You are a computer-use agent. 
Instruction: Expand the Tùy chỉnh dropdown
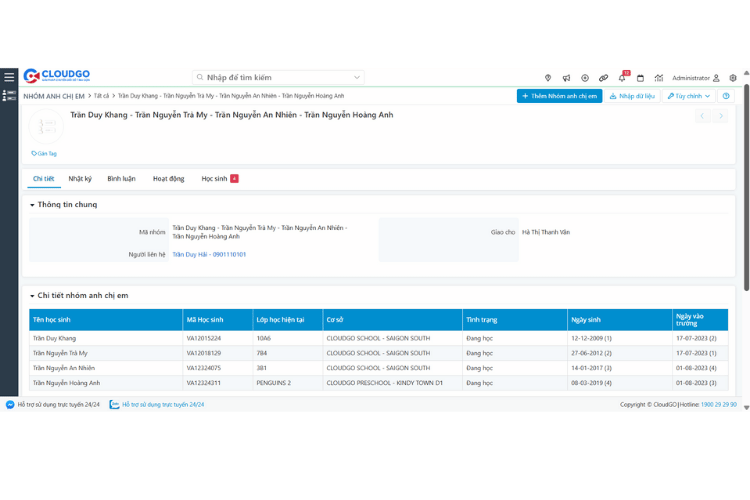[x=690, y=96]
